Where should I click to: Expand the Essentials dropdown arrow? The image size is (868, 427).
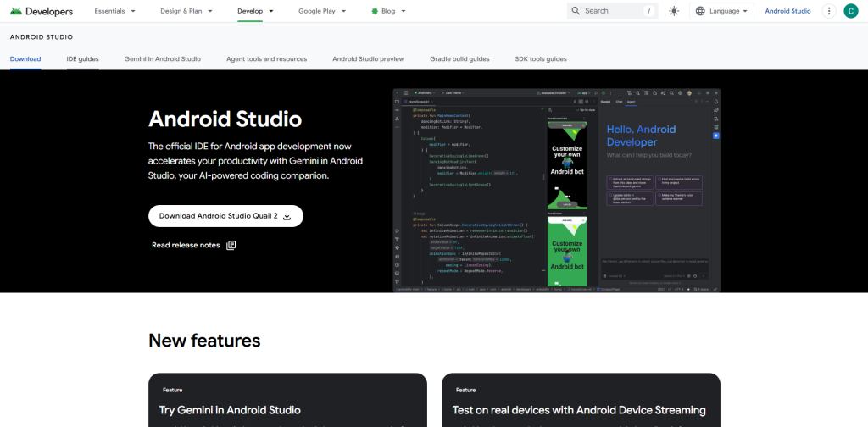[133, 11]
